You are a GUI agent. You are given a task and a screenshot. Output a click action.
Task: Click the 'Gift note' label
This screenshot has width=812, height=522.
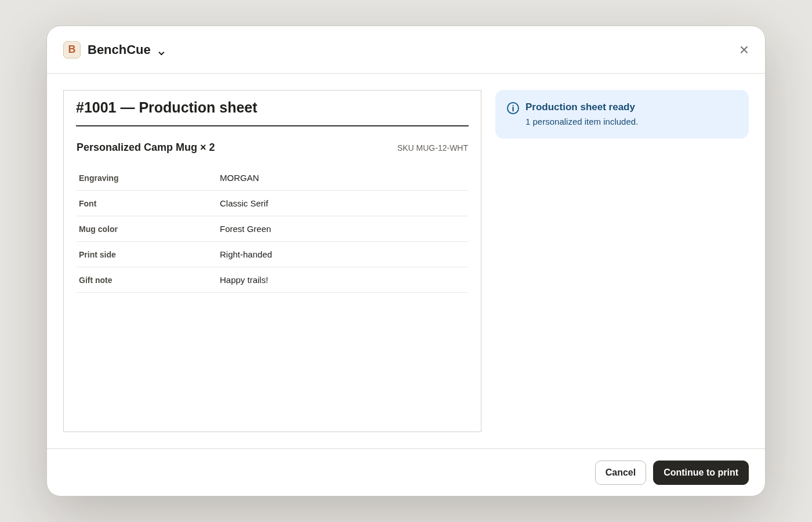[96, 280]
